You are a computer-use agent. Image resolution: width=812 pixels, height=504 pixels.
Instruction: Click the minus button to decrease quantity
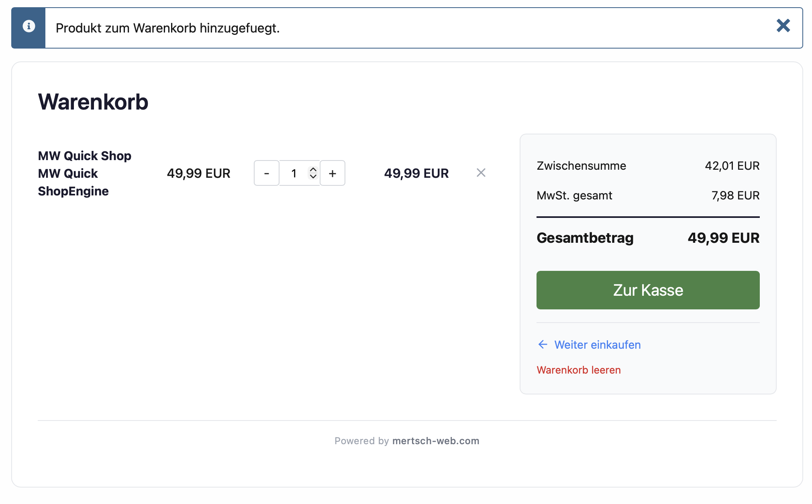pos(266,173)
